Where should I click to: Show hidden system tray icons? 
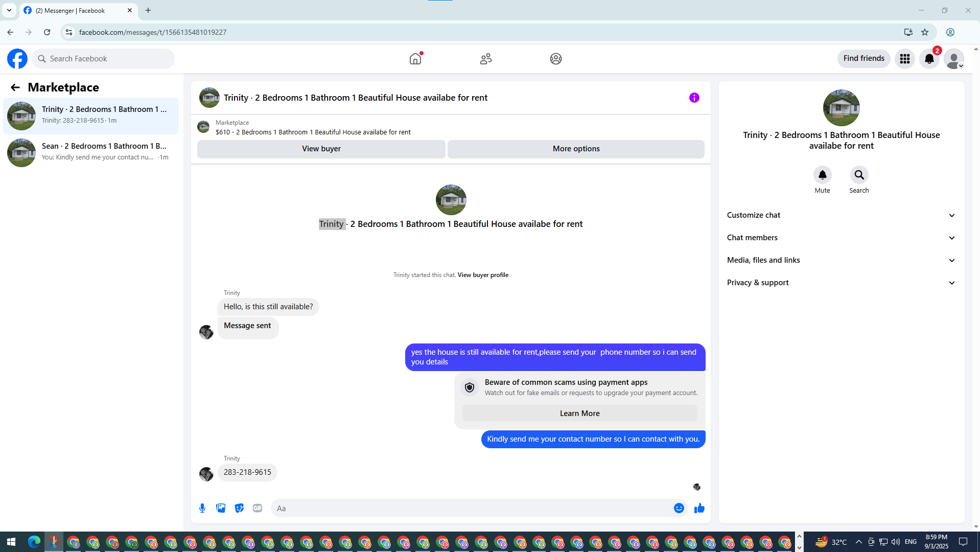pos(859,542)
